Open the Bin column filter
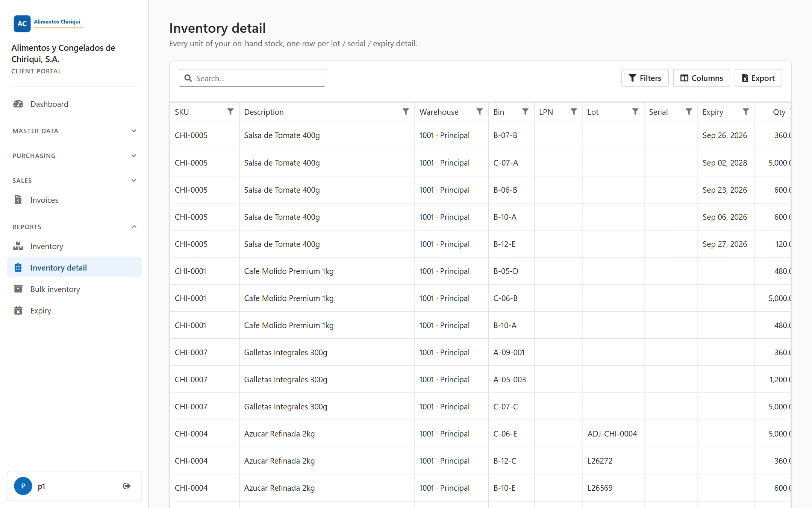Viewport: 812px width, 508px height. coord(525,112)
